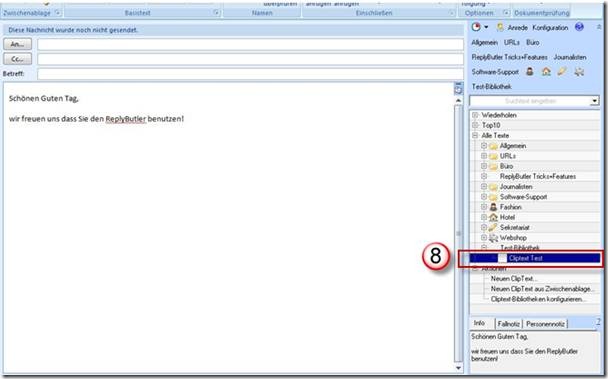The image size is (608, 379).
Task: Click the pencil icon of the Sekretariat tree node
Action: click(493, 227)
